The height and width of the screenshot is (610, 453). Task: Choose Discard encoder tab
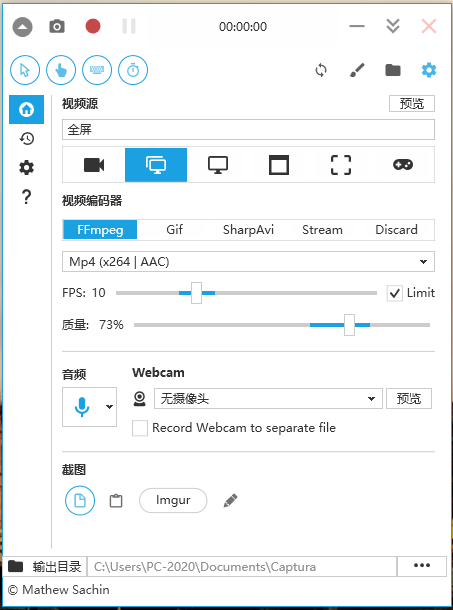[396, 230]
